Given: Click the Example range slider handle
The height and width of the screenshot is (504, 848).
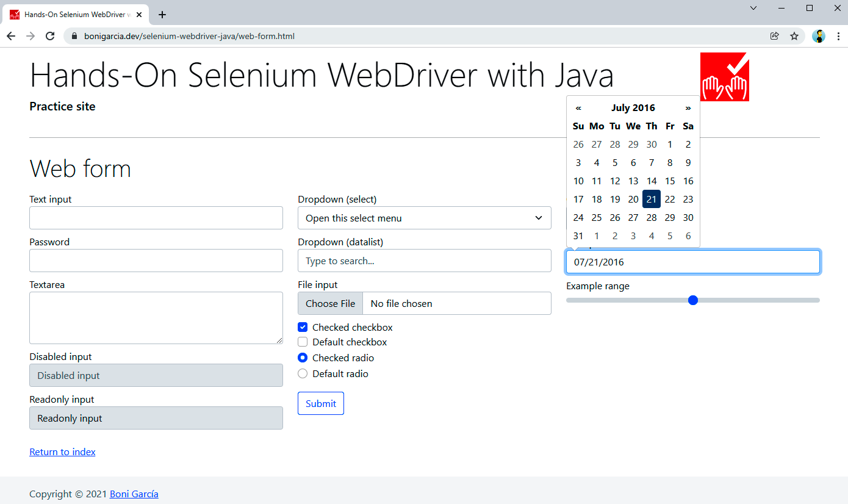Looking at the screenshot, I should tap(692, 300).
